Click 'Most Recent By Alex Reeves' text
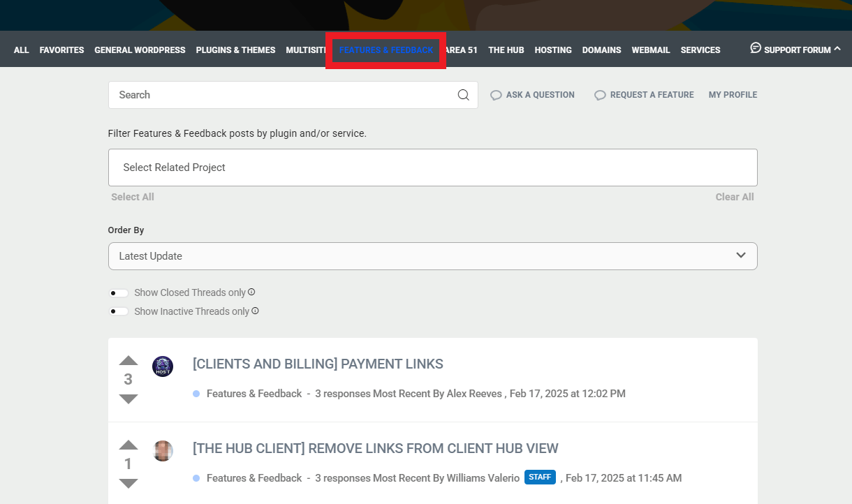852x504 pixels. pos(437,394)
